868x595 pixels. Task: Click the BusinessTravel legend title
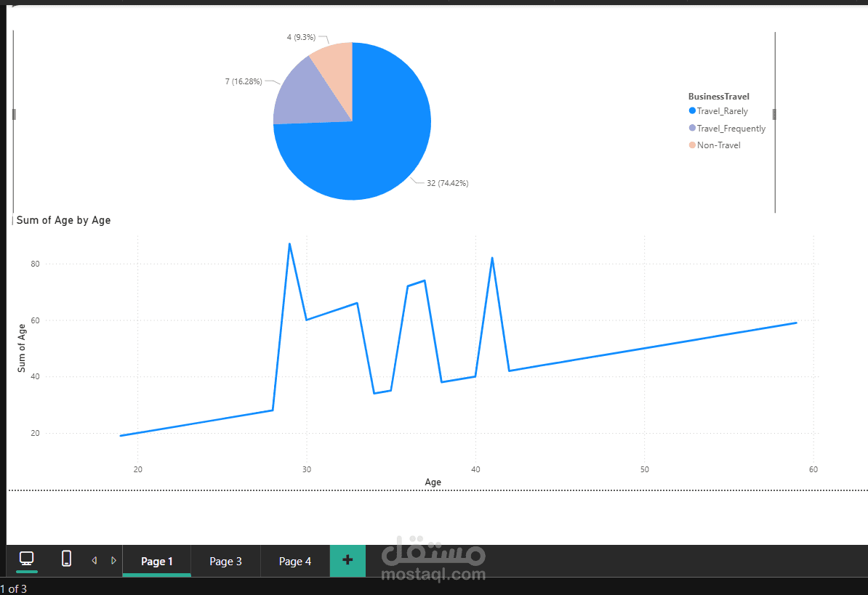coord(718,96)
